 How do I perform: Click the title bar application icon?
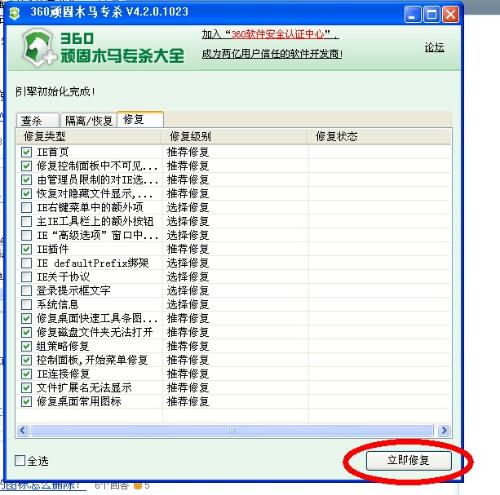pos(14,13)
